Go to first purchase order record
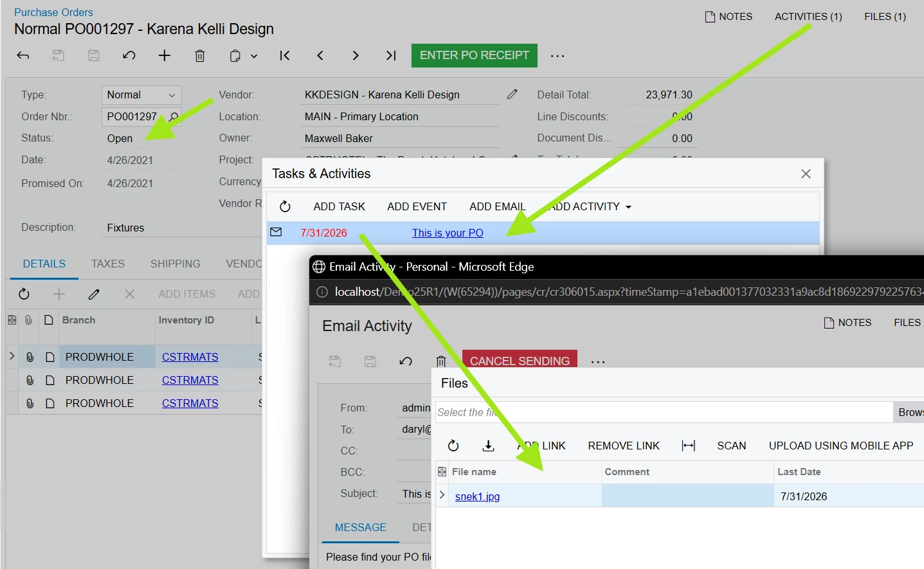The height and width of the screenshot is (569, 924). (285, 55)
